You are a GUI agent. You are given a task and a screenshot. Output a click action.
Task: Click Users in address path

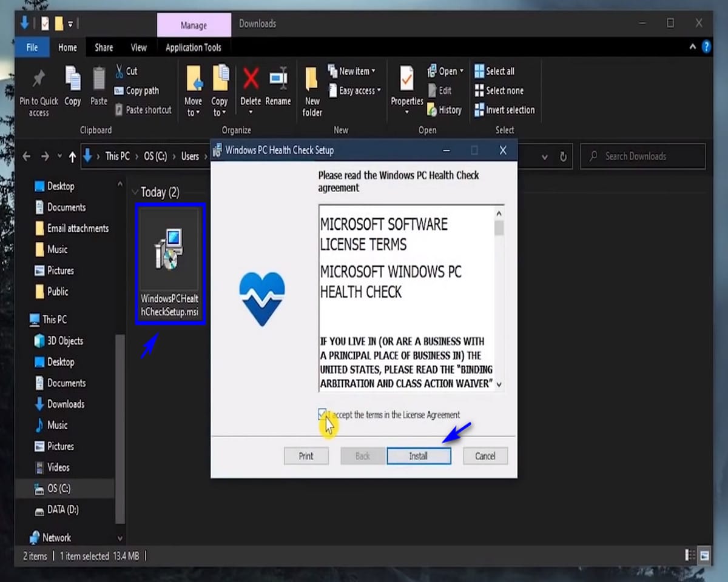190,156
